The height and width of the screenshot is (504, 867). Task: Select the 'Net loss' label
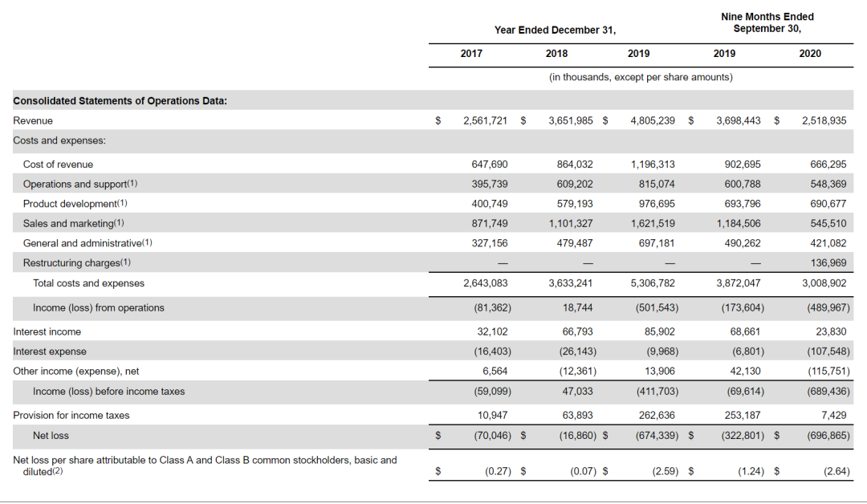coord(51,436)
